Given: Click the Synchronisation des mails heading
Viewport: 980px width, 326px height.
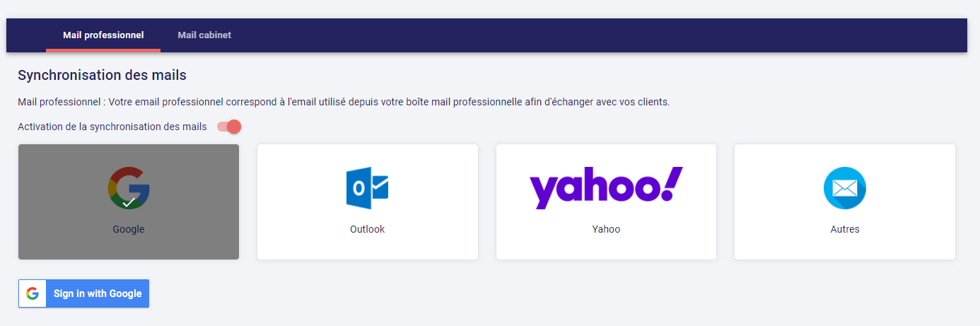Looking at the screenshot, I should click(x=102, y=74).
